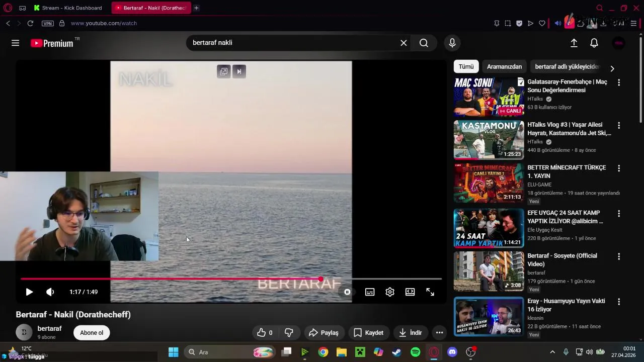Open Discord from the taskbar
The height and width of the screenshot is (362, 644).
tap(452, 352)
